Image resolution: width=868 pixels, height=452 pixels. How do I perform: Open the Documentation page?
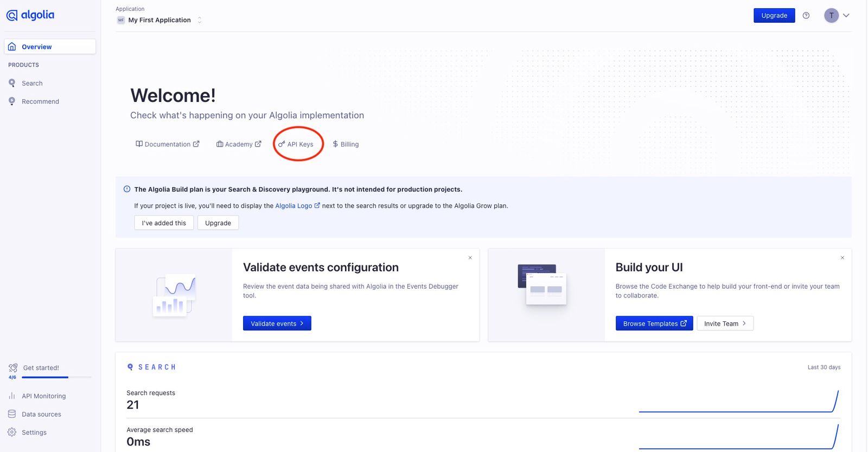[167, 144]
